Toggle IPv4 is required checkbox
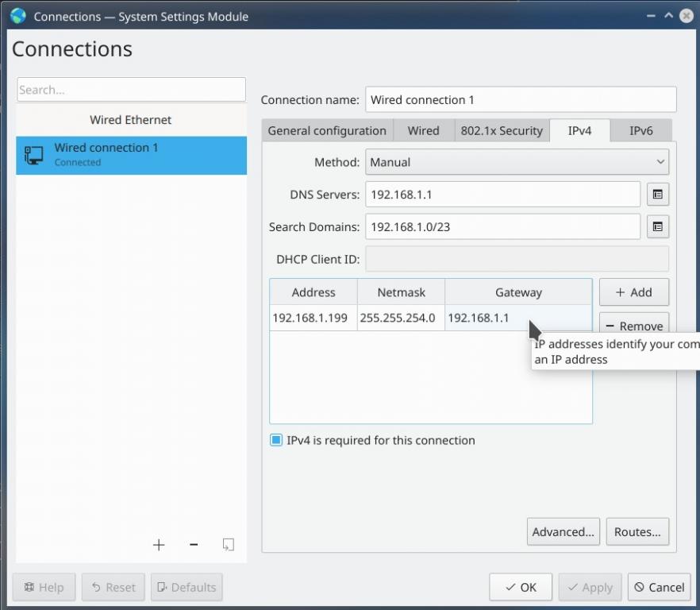The height and width of the screenshot is (610, 700). (276, 440)
